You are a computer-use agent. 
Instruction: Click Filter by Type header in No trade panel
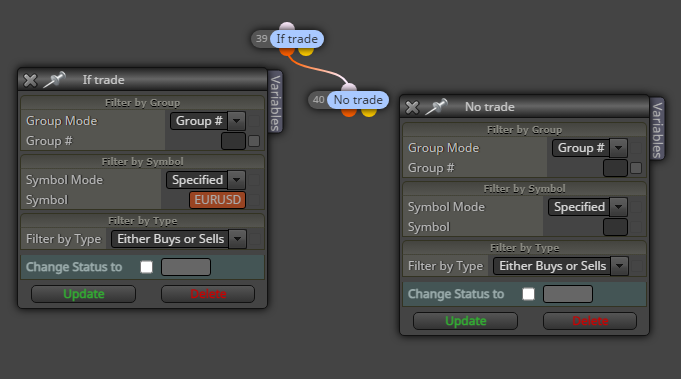(524, 248)
